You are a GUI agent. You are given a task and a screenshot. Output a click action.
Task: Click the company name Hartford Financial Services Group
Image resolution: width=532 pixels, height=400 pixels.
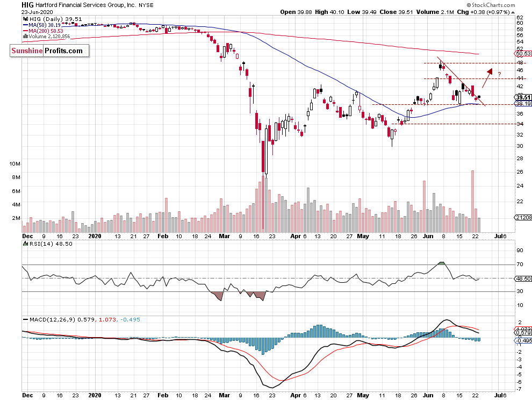pyautogui.click(x=86, y=5)
